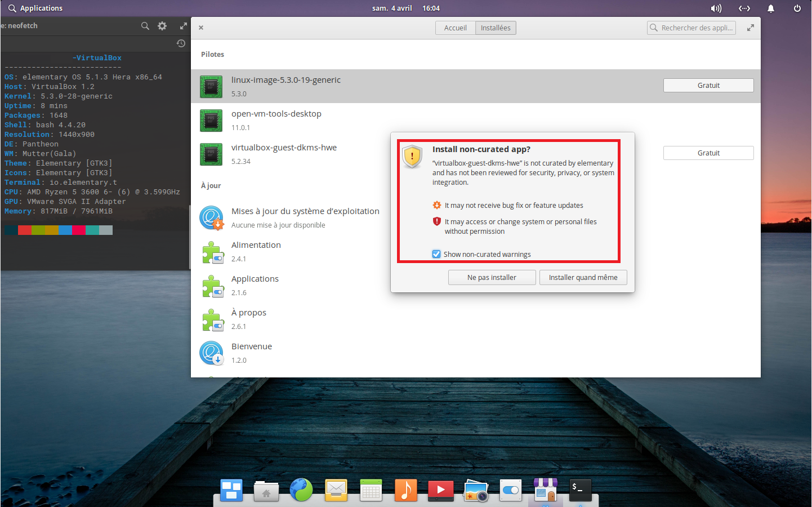The width and height of the screenshot is (812, 507).
Task: Open the notifications bell in the top panel
Action: point(771,8)
